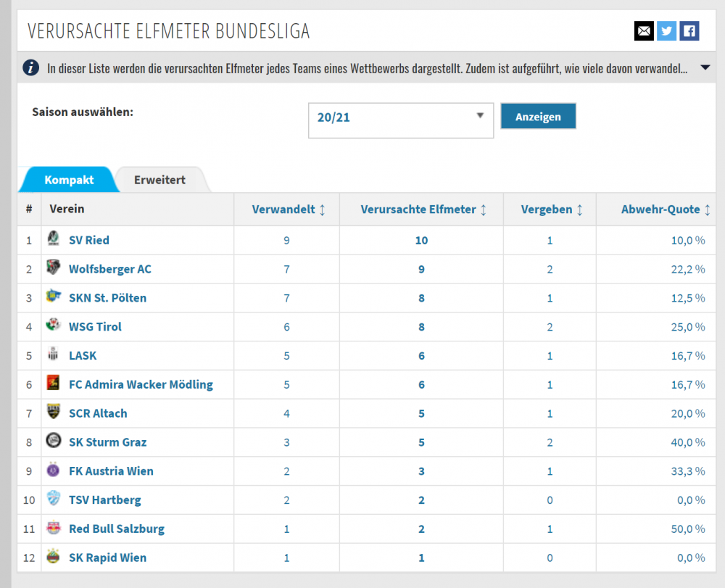Switch to the Kompakt tab
The height and width of the screenshot is (588, 725).
69,180
